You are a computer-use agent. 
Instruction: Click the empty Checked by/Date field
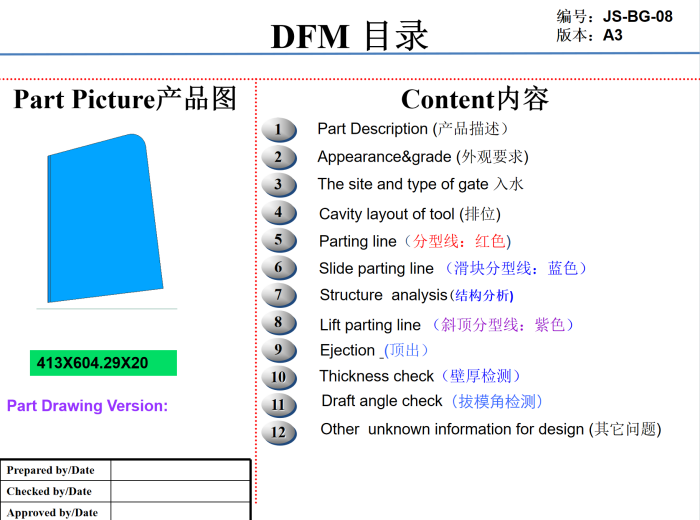point(180,491)
